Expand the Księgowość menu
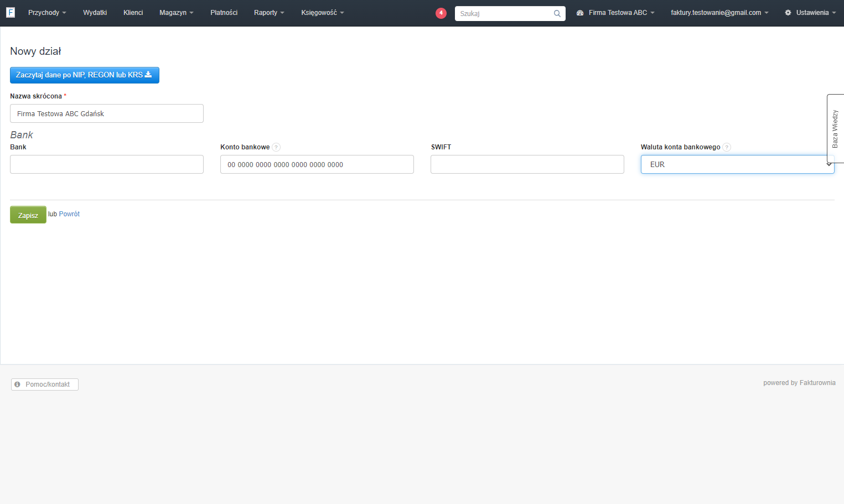This screenshot has height=504, width=844. pos(323,13)
